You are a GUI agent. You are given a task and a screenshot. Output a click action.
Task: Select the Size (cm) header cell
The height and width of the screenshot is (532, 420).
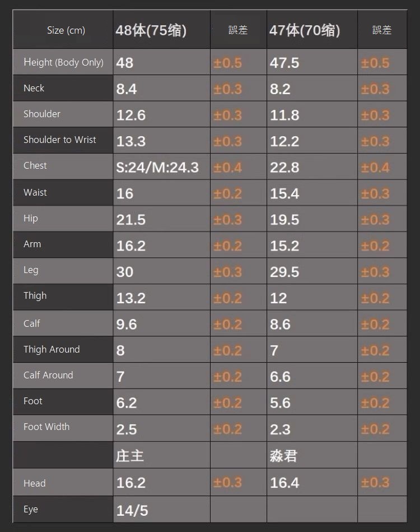tap(66, 30)
